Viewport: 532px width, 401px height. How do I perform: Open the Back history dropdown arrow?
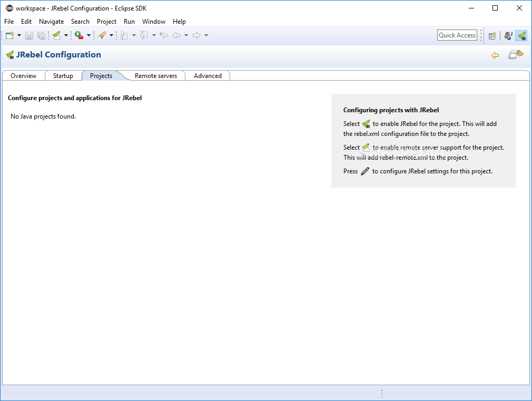186,35
